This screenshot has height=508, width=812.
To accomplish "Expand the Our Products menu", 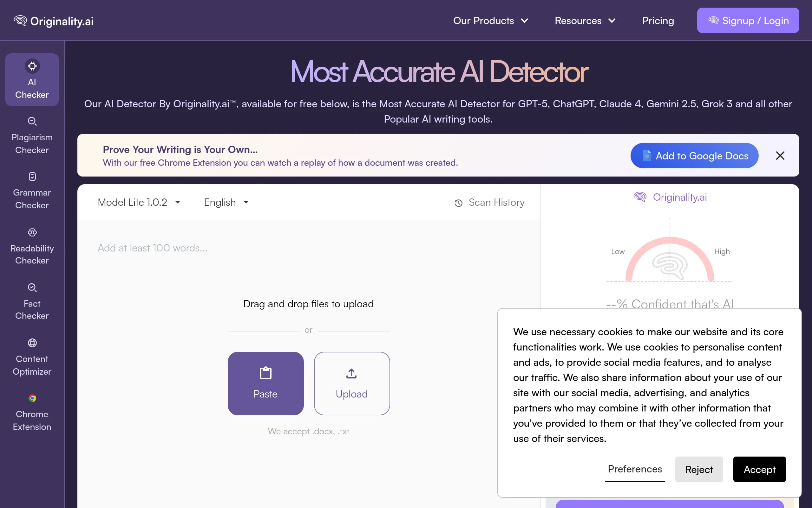I will (x=491, y=21).
